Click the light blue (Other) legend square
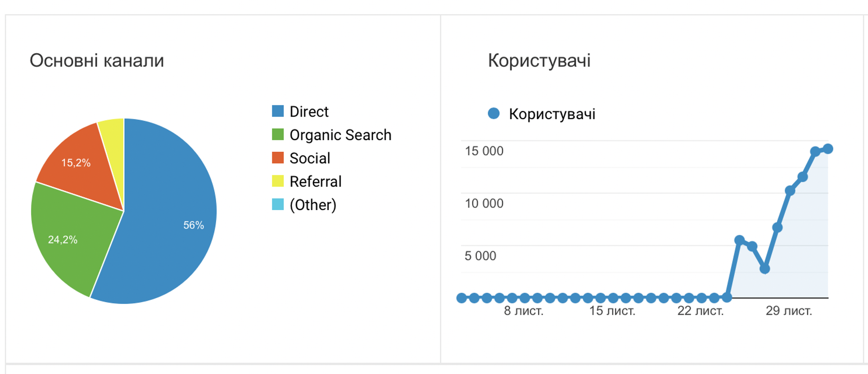Image resolution: width=868 pixels, height=374 pixels. coord(278,205)
